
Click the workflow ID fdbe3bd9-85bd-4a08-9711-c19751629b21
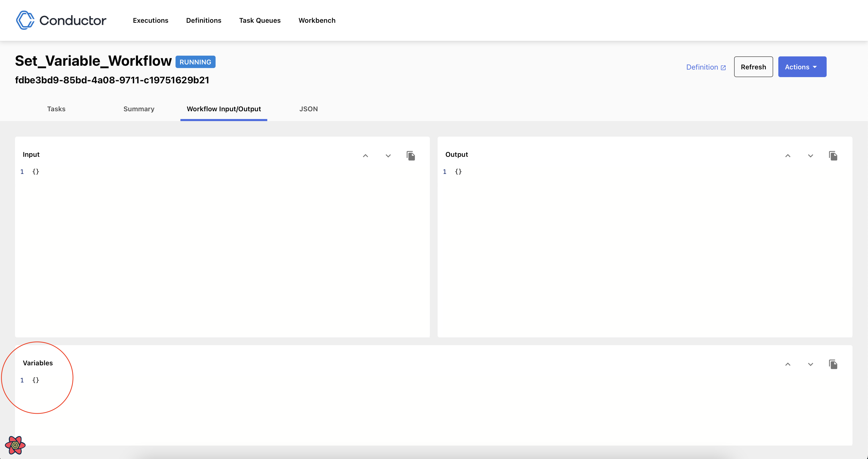[x=112, y=80]
